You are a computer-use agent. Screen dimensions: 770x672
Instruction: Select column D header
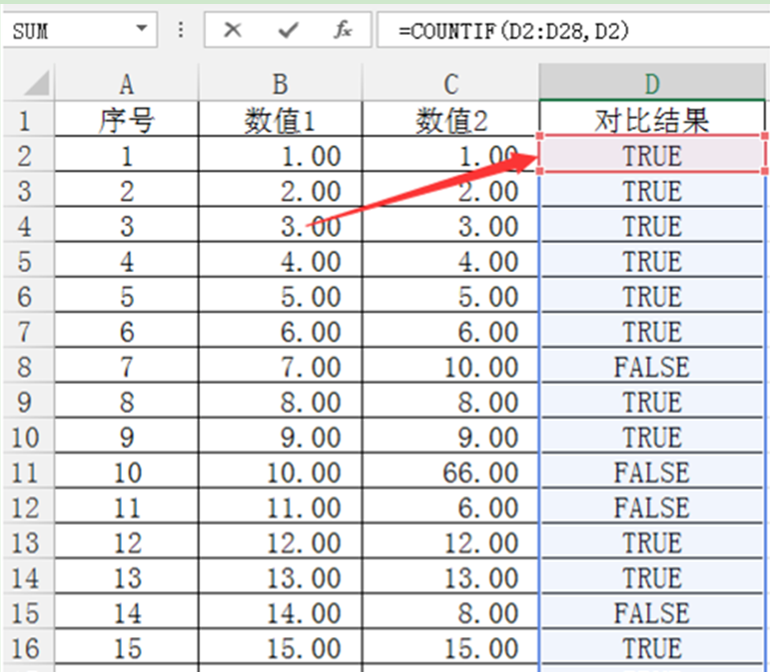point(652,83)
